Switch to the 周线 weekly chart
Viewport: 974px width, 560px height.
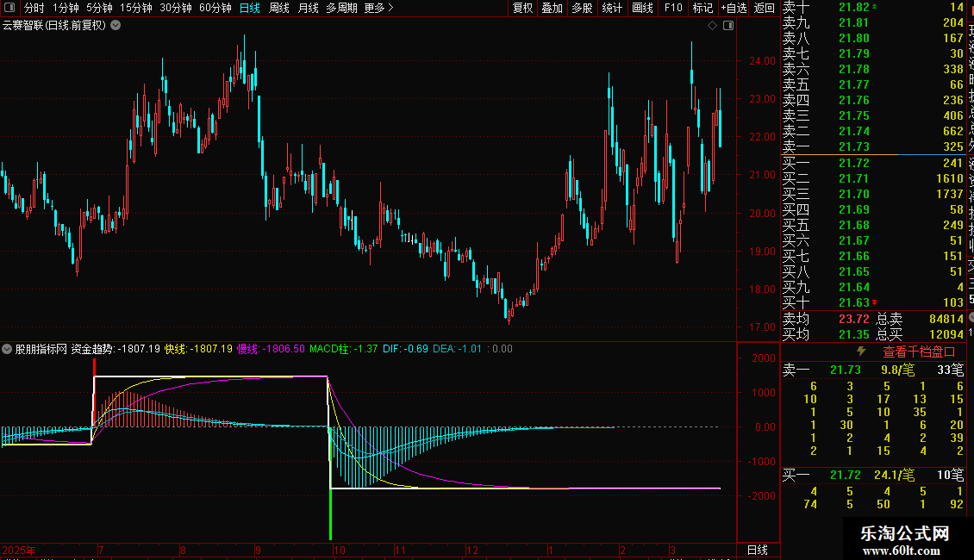coord(279,8)
